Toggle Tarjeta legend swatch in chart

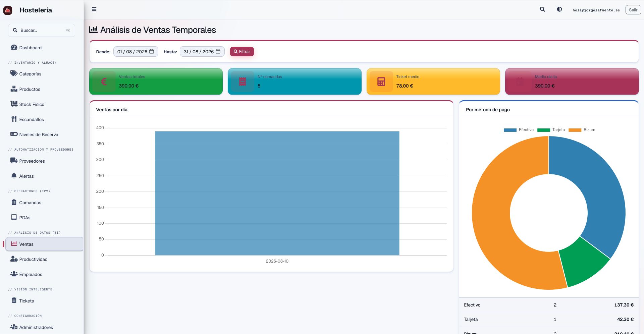(x=544, y=130)
